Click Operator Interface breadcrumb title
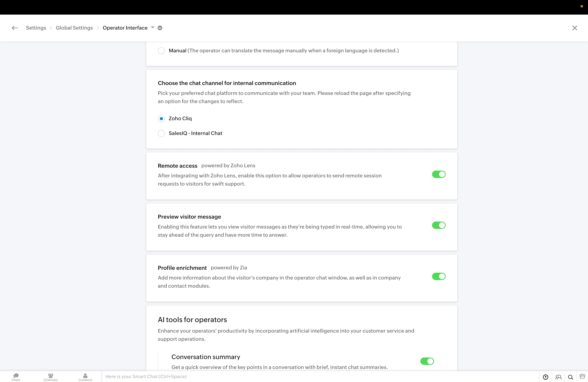The height and width of the screenshot is (382, 588). coord(125,28)
